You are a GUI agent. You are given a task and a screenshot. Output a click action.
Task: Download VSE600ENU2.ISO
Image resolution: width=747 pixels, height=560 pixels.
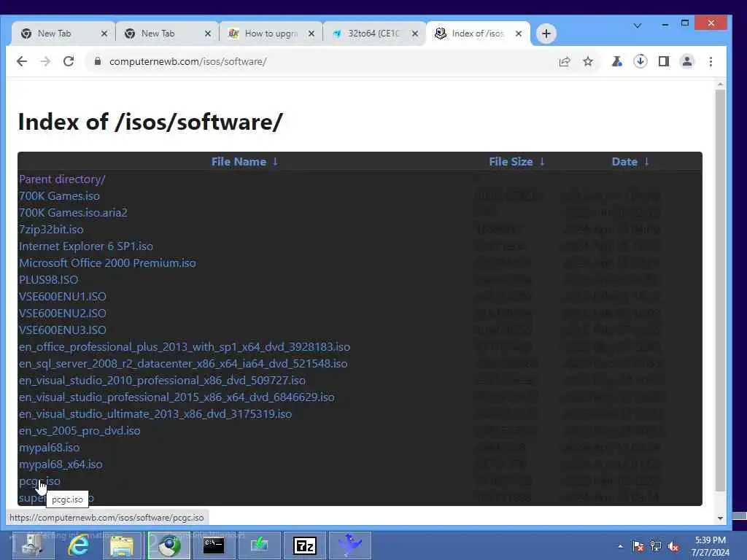(x=63, y=314)
